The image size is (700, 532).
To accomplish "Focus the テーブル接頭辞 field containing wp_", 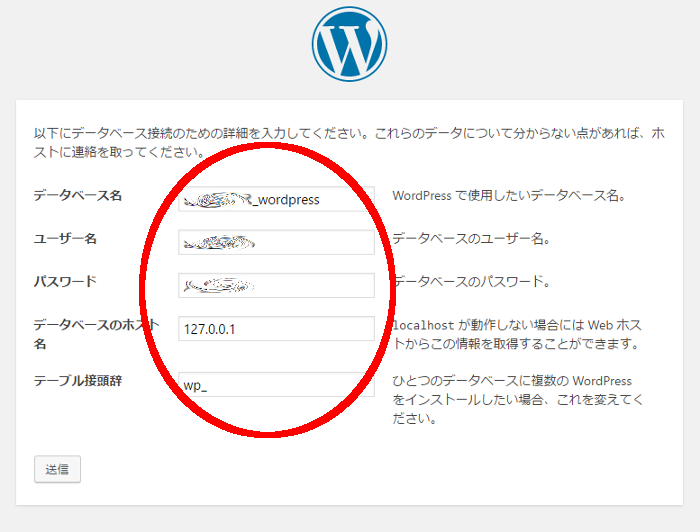I will [x=277, y=385].
